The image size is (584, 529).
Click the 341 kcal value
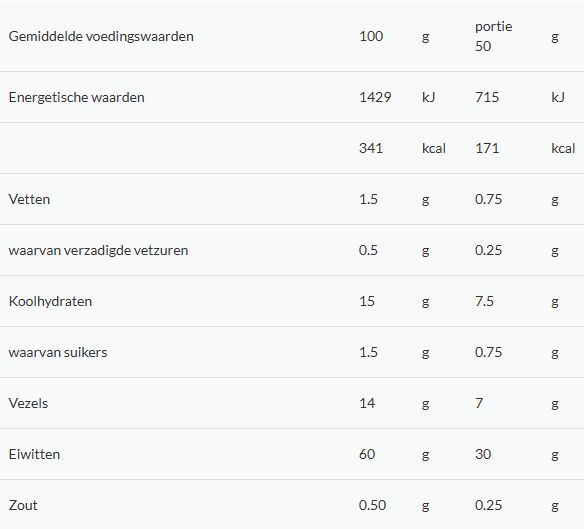click(x=371, y=148)
